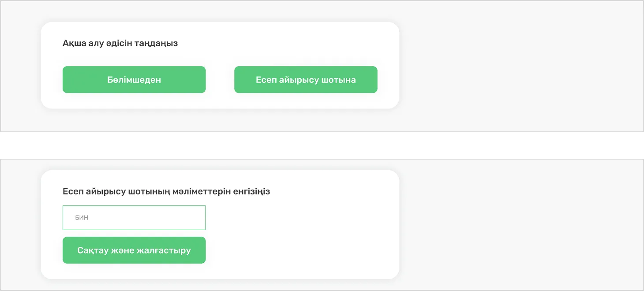Image resolution: width=644 pixels, height=291 pixels.
Task: Click the gray background of the top section
Action: click(520, 66)
